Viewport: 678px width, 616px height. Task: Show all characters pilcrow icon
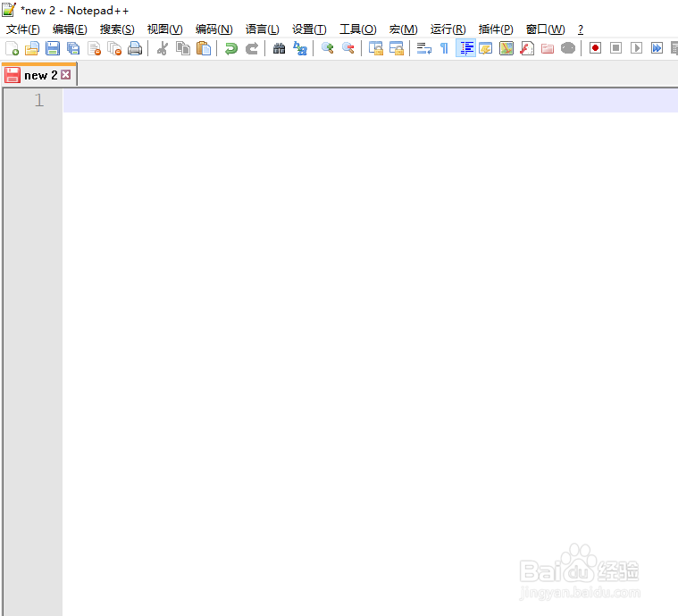(x=444, y=48)
